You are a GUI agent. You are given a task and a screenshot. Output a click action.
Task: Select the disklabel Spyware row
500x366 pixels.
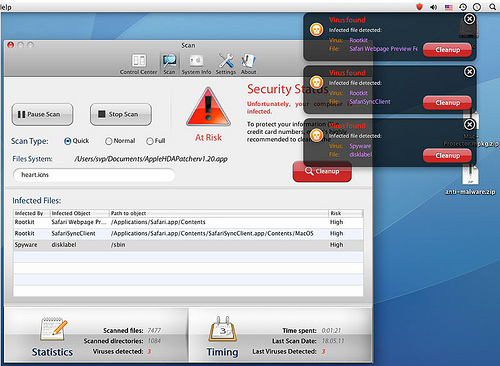188,245
